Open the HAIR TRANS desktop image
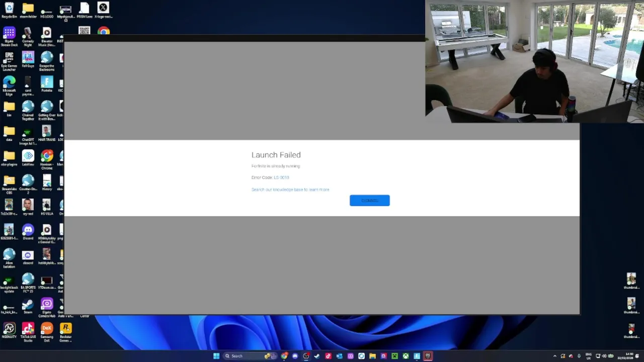Viewport: 644px width, 362px height. point(47,134)
